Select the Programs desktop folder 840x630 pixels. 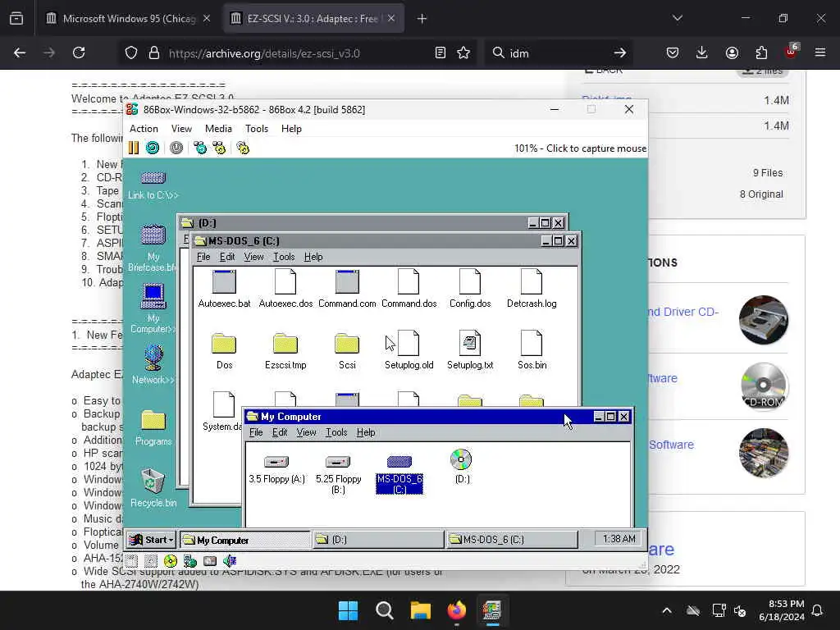153,428
